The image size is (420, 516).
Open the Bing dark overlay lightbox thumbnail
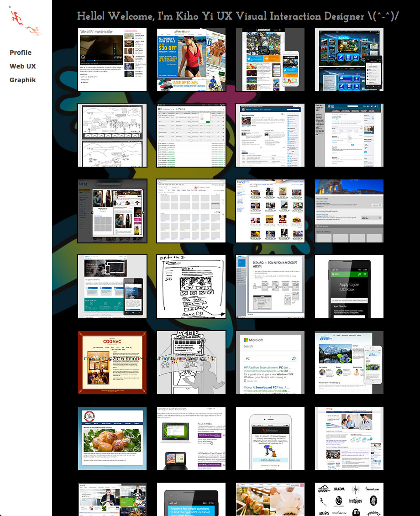(x=112, y=211)
